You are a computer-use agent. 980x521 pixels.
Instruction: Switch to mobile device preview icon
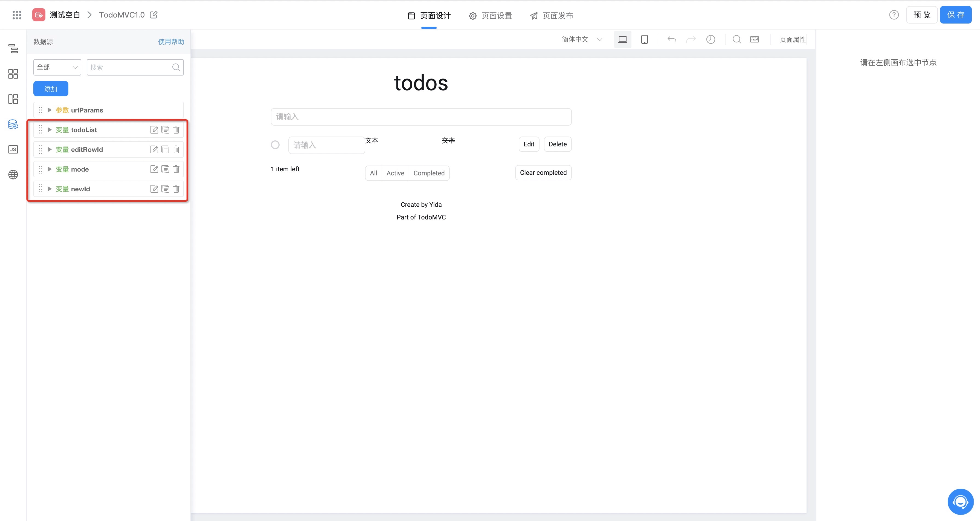point(645,39)
